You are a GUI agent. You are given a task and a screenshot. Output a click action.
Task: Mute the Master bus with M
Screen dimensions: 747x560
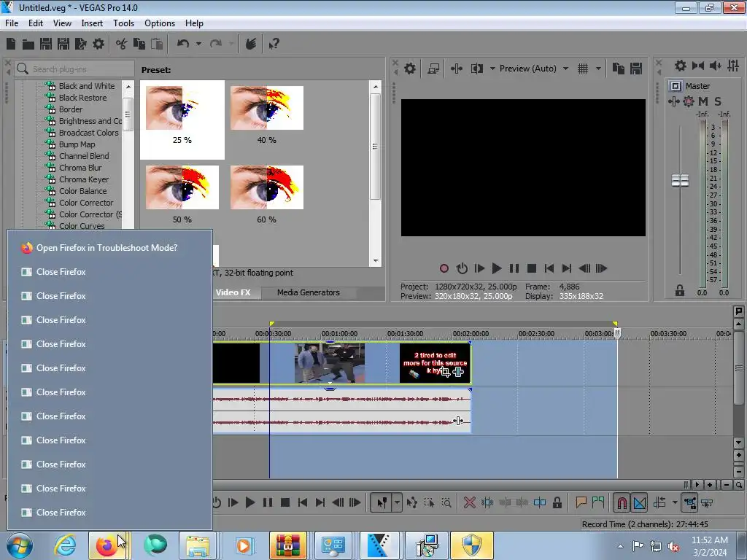703,101
